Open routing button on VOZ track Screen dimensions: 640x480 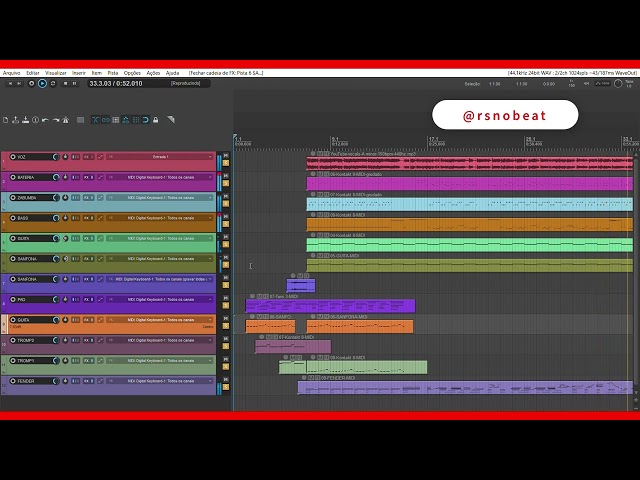pos(76,157)
